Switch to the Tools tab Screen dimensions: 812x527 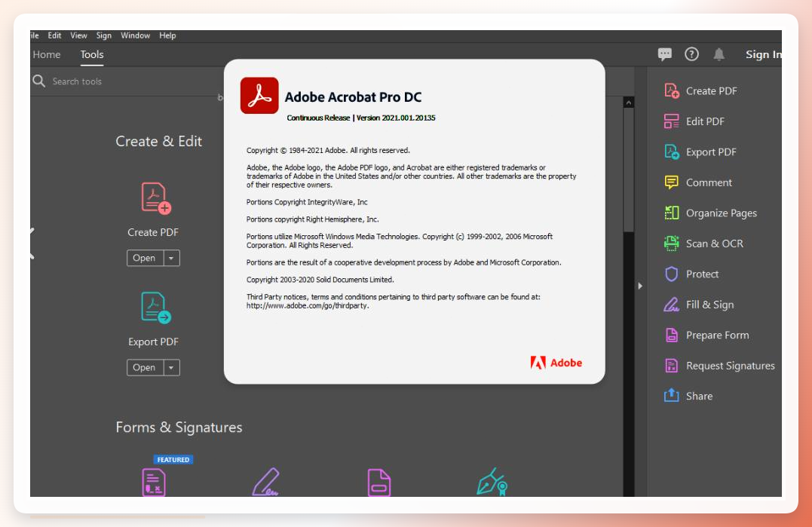(92, 54)
